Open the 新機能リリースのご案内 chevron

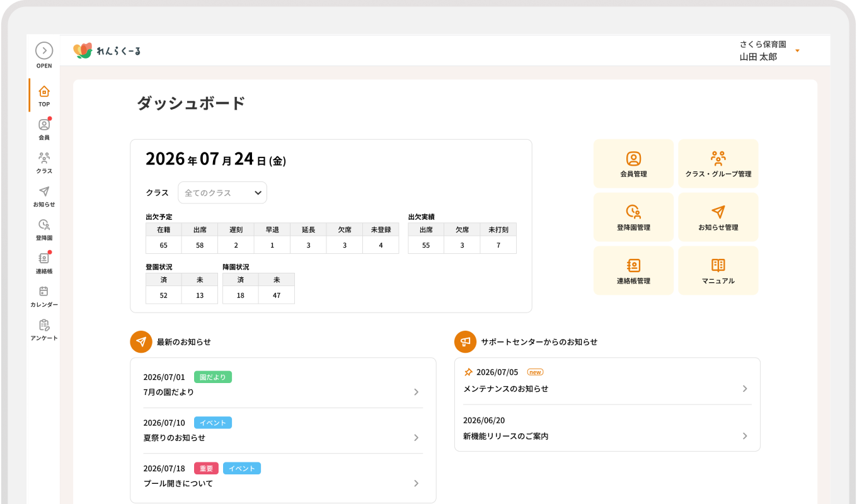pyautogui.click(x=745, y=436)
